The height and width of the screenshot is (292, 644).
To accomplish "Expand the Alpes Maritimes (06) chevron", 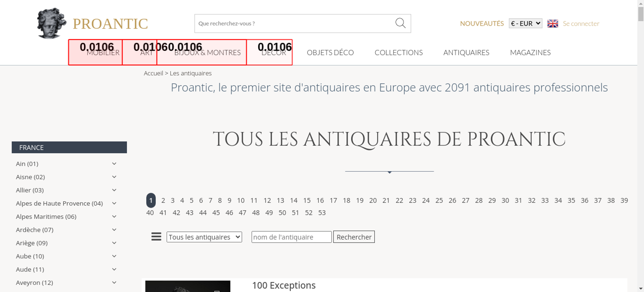I will tap(114, 216).
